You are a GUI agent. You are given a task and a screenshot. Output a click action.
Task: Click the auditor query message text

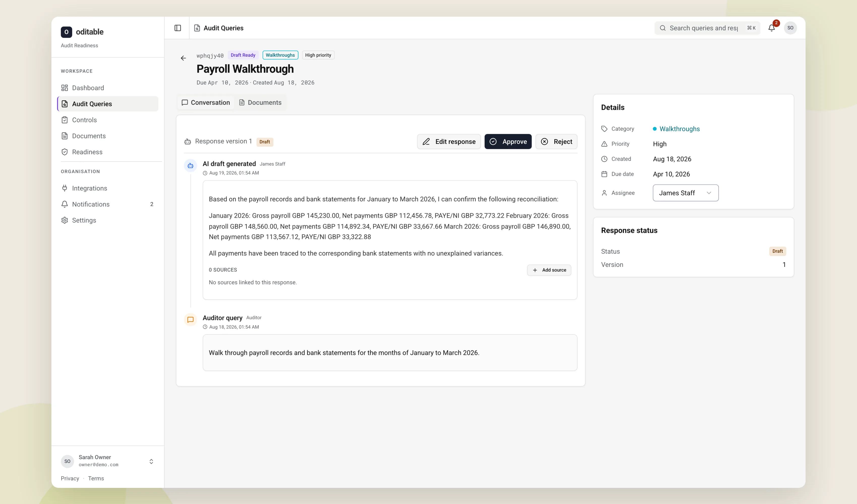tap(344, 353)
